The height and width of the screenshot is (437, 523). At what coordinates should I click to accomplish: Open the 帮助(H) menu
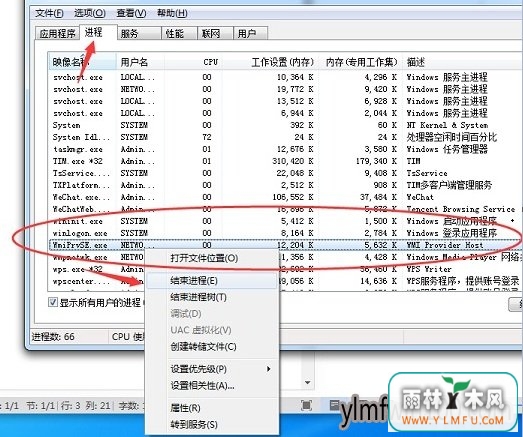[x=172, y=13]
